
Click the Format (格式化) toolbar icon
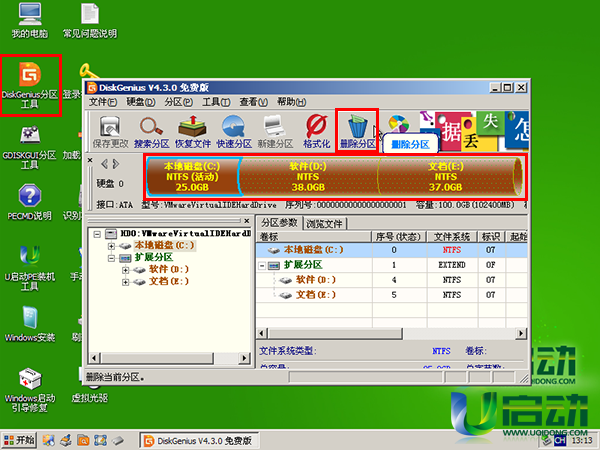316,132
